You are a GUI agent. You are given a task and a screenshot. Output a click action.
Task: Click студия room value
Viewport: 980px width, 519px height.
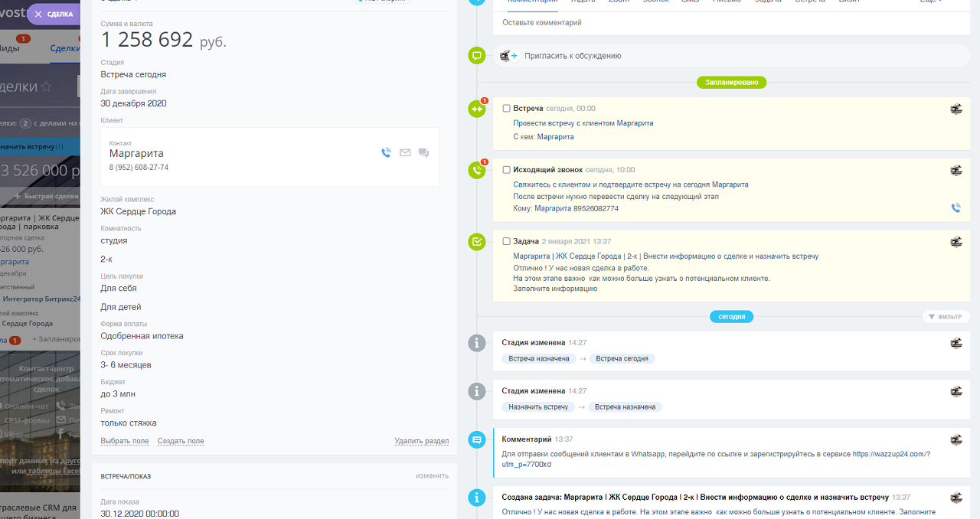point(114,240)
